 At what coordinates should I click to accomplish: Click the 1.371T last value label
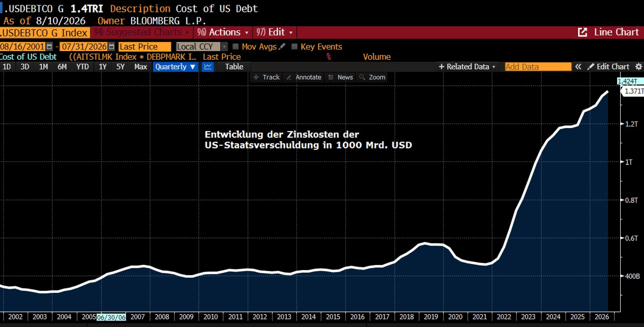pos(633,91)
